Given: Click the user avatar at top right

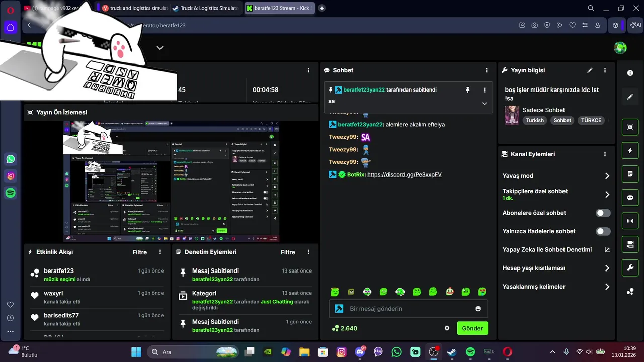Looking at the screenshot, I should pos(620,48).
